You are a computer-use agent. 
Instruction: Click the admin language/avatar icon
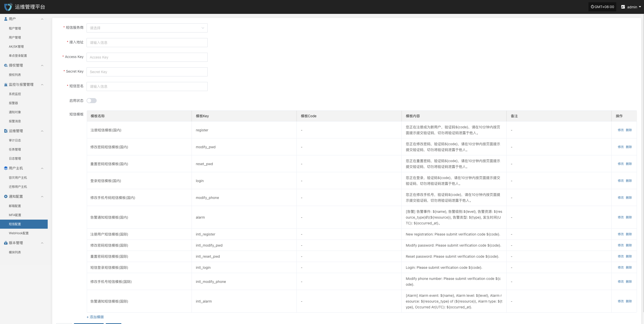coord(623,7)
